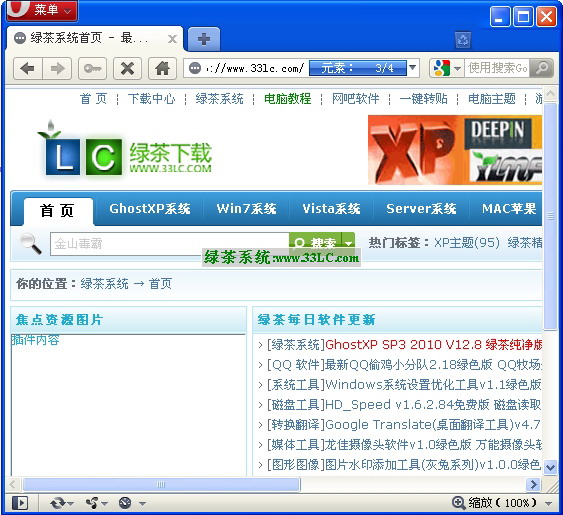Go to the Home page icon
Image resolution: width=563 pixels, height=515 pixels.
162,68
